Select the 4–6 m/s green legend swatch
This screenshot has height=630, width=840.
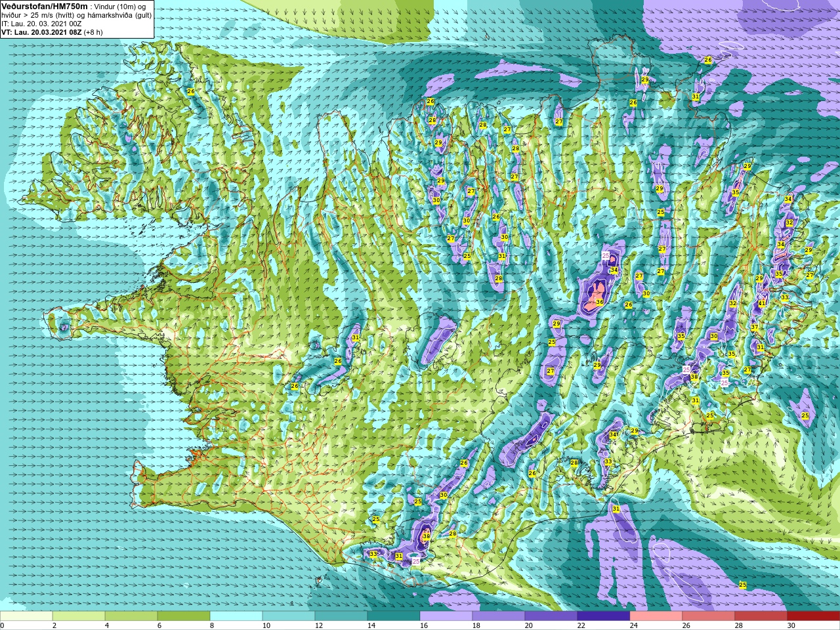coord(131,616)
